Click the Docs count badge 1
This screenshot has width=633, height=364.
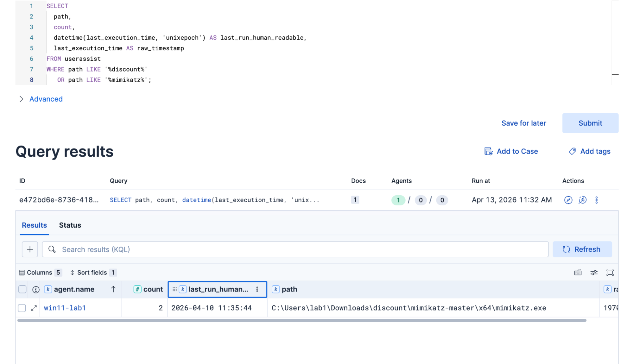click(355, 200)
